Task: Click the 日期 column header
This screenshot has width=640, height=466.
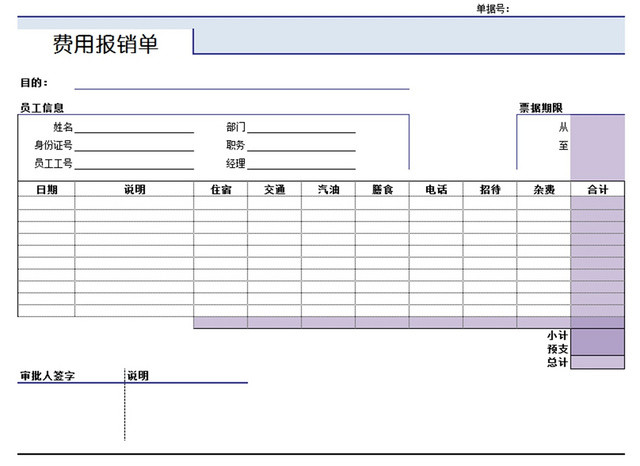Action: pos(47,189)
